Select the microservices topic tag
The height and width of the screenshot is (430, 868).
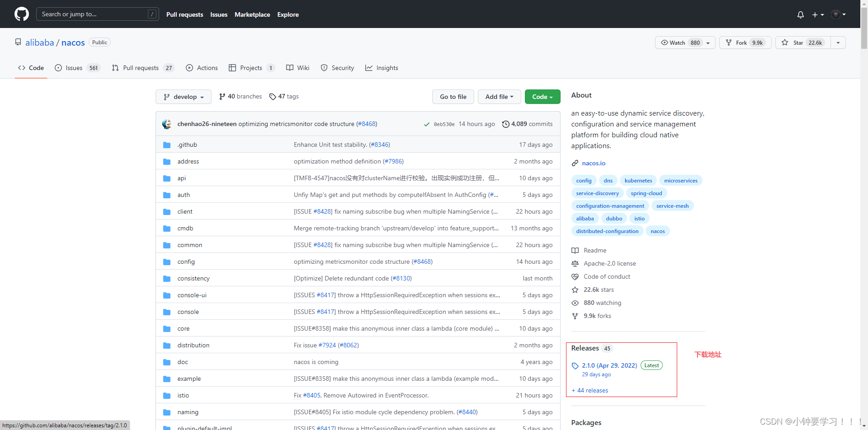click(x=680, y=181)
